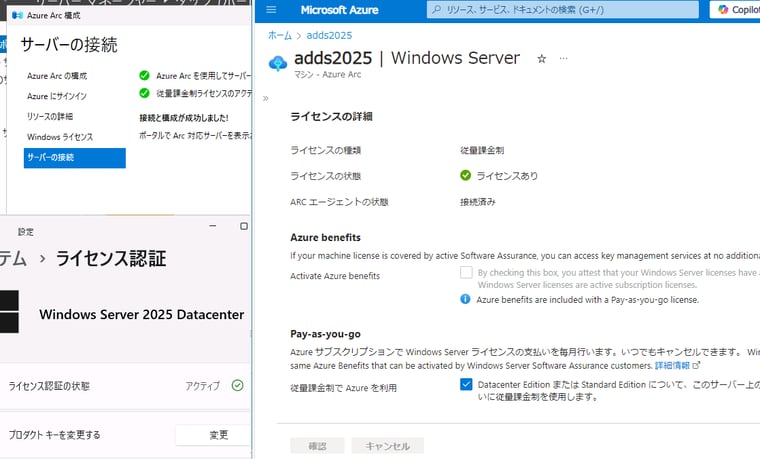Click the ライセンス認証の状態 row
760x459 pixels.
[x=126, y=386]
